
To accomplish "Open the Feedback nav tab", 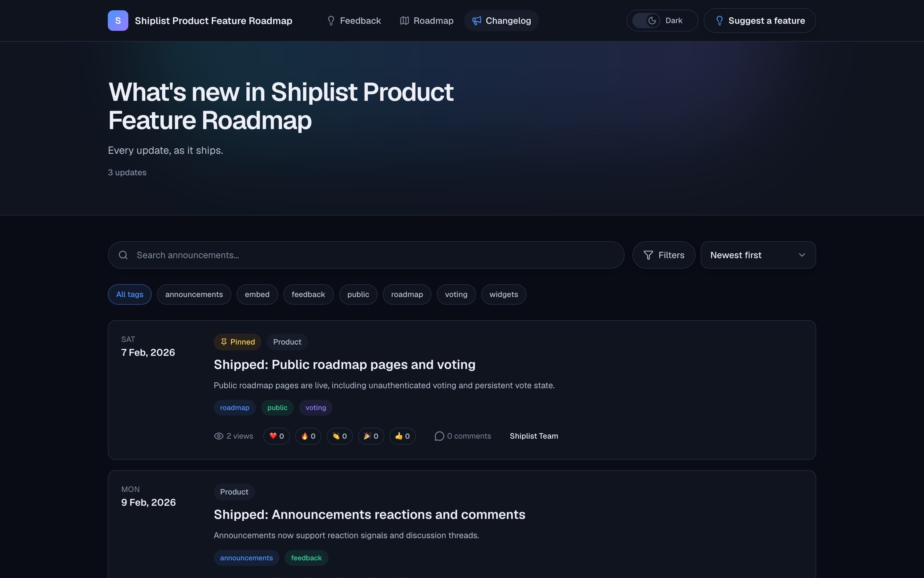I will pos(354,21).
